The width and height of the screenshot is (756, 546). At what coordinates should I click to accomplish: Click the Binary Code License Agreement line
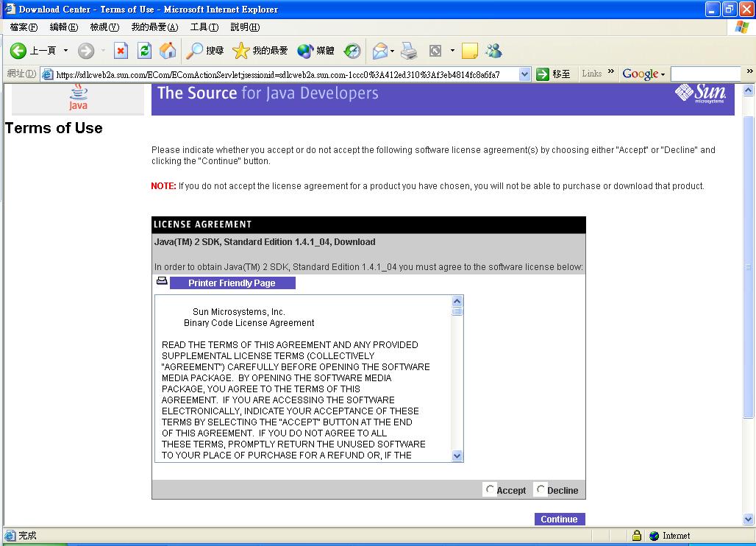point(249,323)
